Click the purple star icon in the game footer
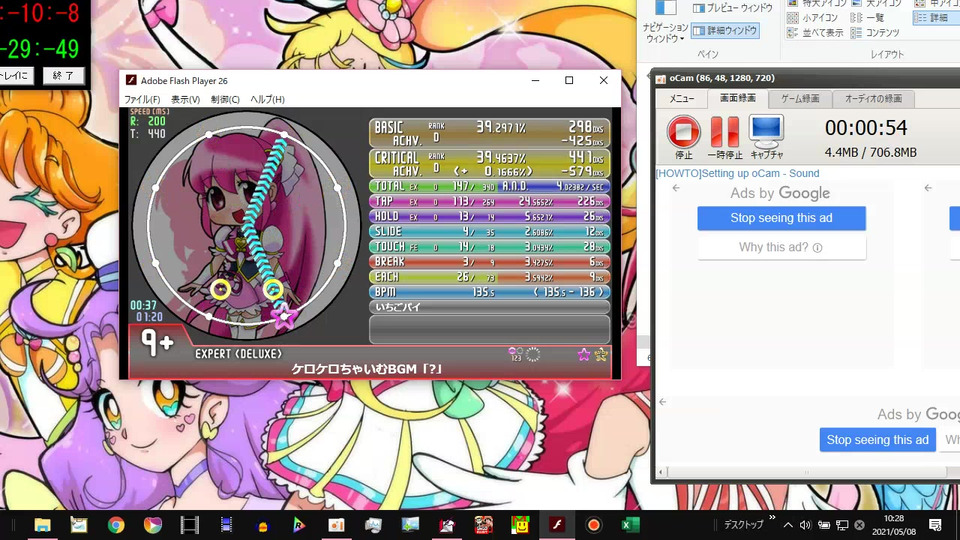Screen dimensions: 960x540 pyautogui.click(x=583, y=354)
